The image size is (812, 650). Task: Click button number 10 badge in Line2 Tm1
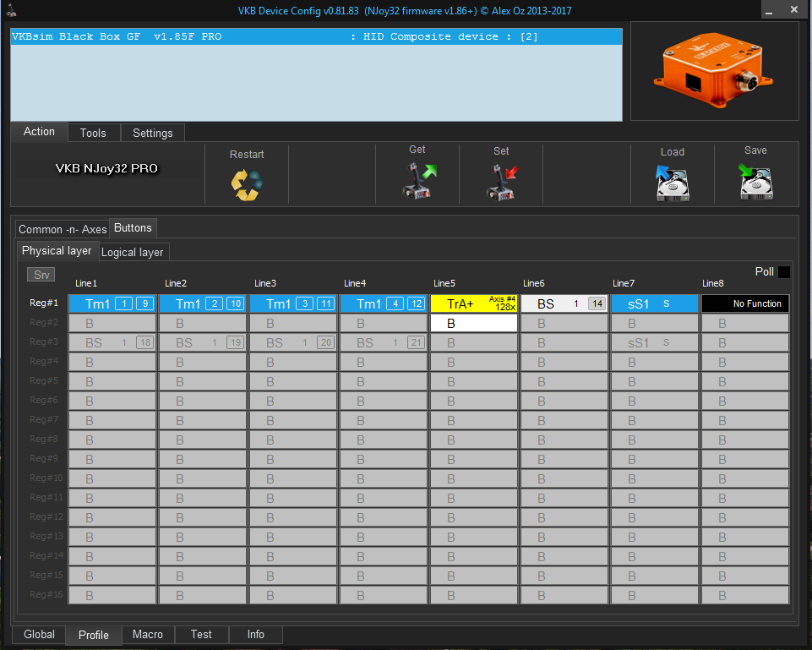tap(236, 303)
